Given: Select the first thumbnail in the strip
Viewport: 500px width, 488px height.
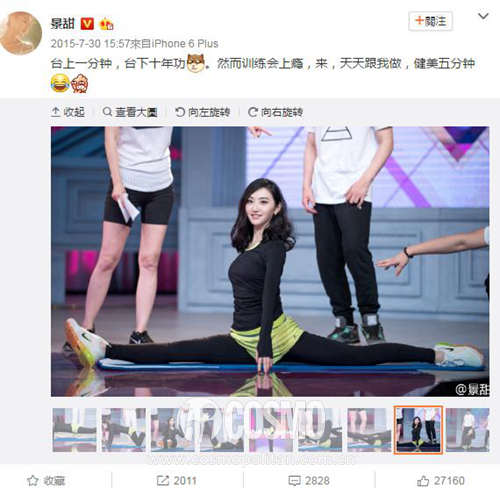Looking at the screenshot, I should (75, 430).
